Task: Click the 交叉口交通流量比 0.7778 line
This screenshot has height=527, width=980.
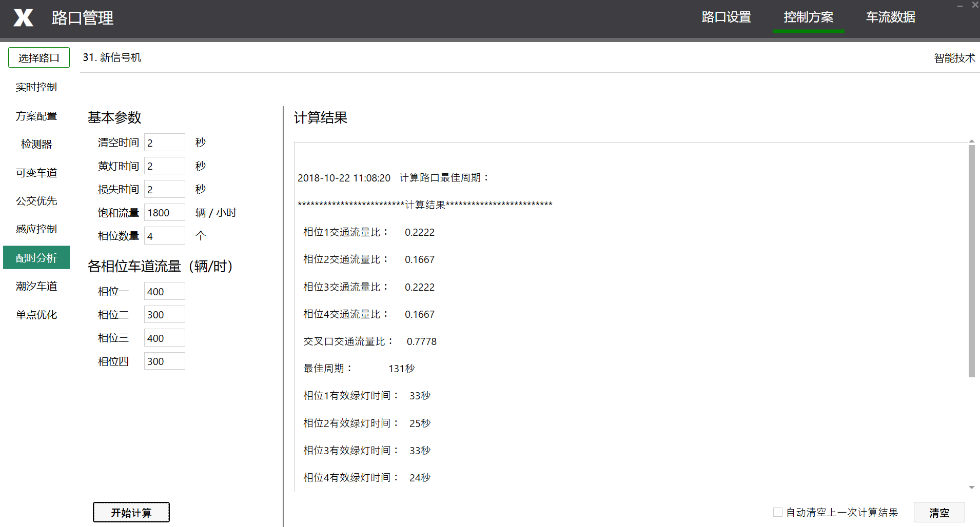Action: pyautogui.click(x=370, y=341)
